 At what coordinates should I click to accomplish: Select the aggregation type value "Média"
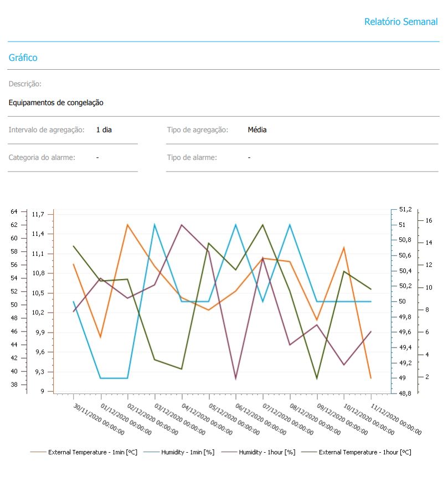257,130
